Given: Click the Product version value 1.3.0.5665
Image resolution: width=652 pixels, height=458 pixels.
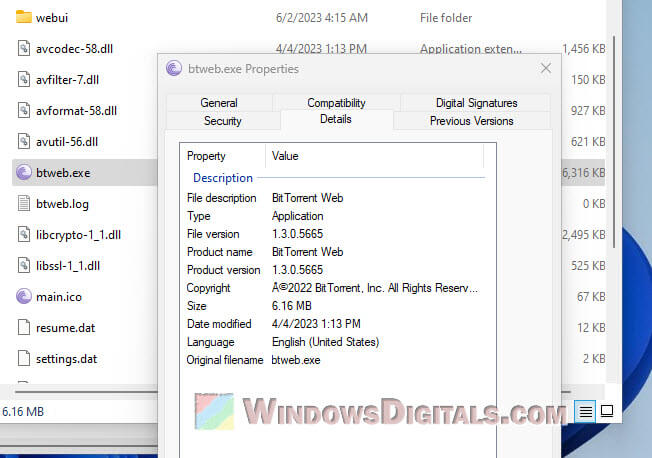Looking at the screenshot, I should pos(298,270).
